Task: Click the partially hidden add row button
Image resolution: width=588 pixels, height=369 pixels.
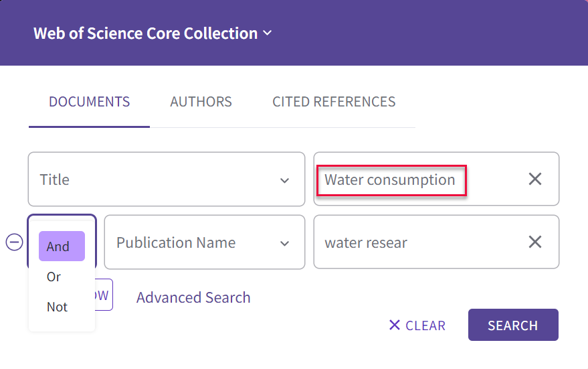Action: coord(104,295)
